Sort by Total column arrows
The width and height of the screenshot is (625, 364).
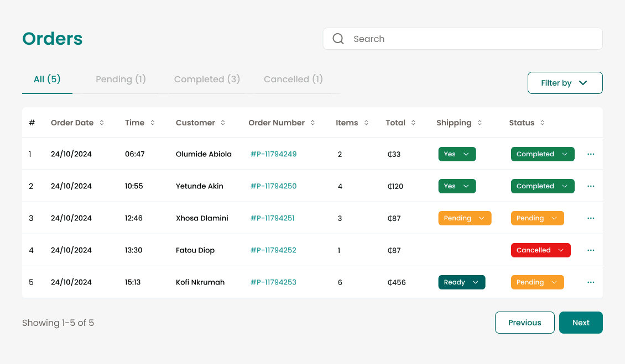(x=413, y=123)
